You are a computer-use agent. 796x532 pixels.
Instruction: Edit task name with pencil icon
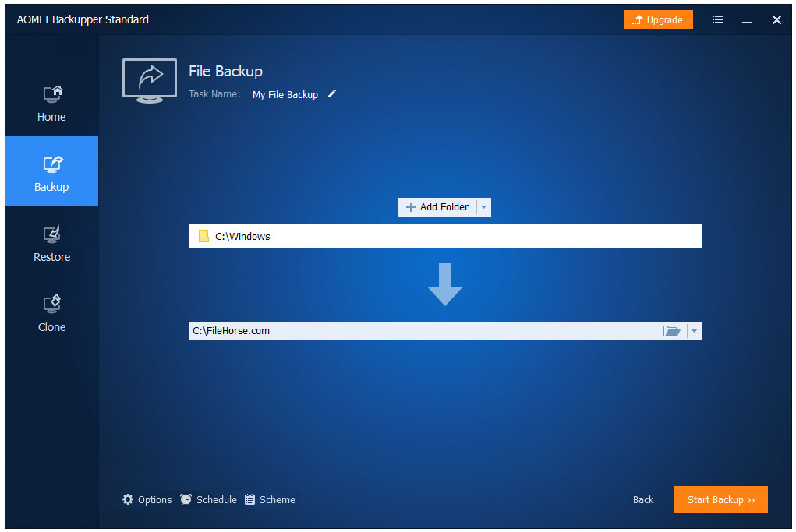(331, 93)
